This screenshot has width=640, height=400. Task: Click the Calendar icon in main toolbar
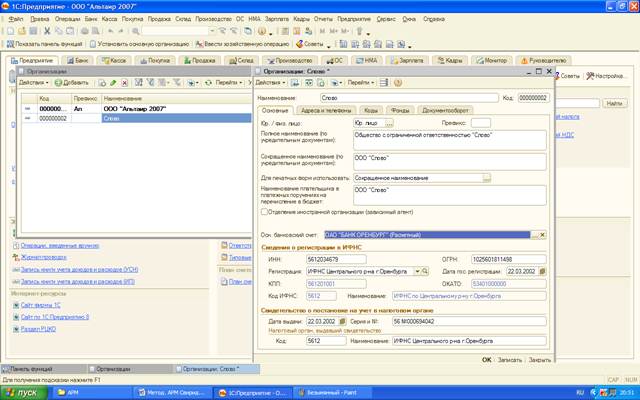pos(297,31)
